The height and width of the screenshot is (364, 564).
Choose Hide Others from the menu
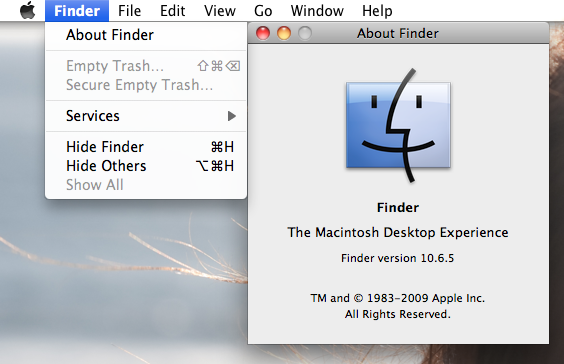coord(146,166)
